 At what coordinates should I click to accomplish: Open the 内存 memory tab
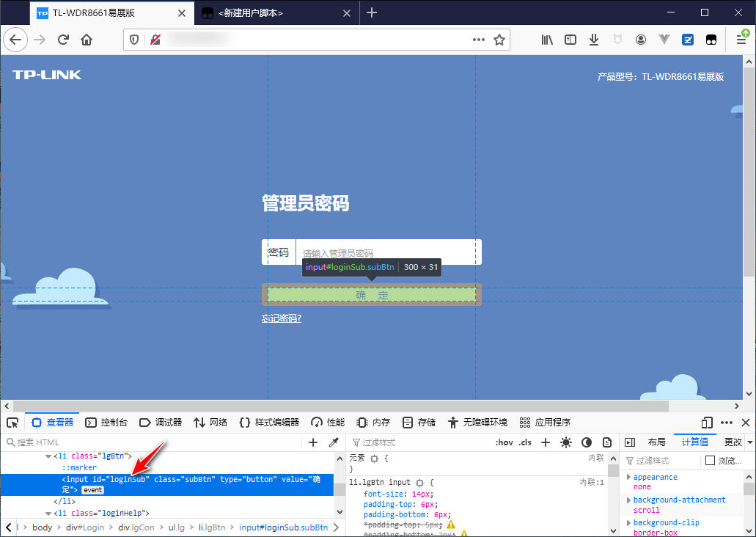pyautogui.click(x=373, y=423)
